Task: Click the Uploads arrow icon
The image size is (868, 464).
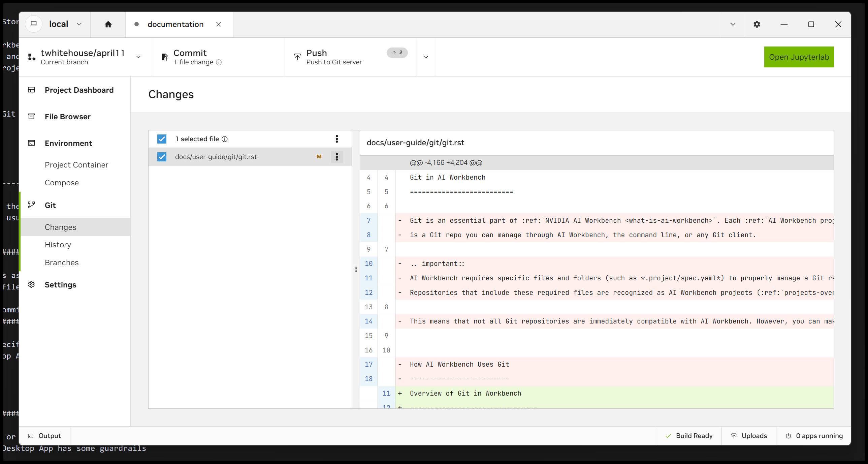Action: point(734,436)
